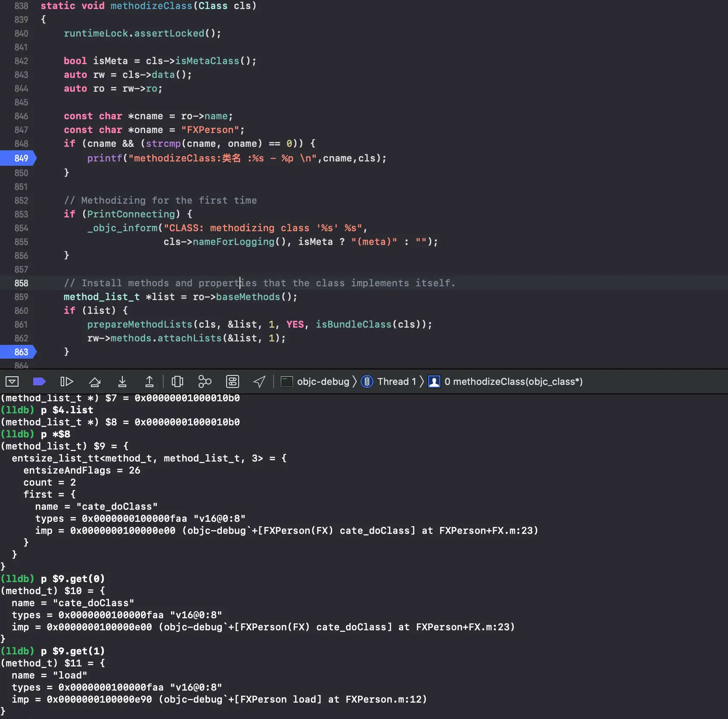The height and width of the screenshot is (719, 728).
Task: Click console command 'p $9.get(0)'
Action: 73,579
